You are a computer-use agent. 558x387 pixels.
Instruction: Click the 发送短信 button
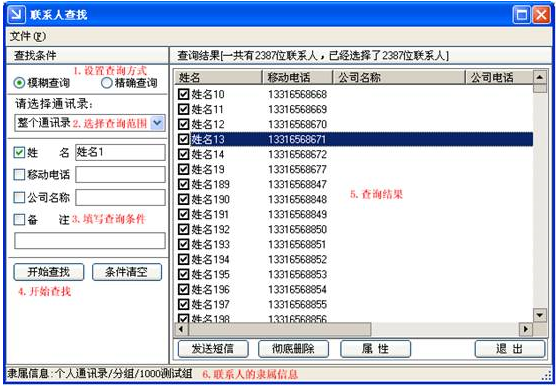pyautogui.click(x=213, y=349)
